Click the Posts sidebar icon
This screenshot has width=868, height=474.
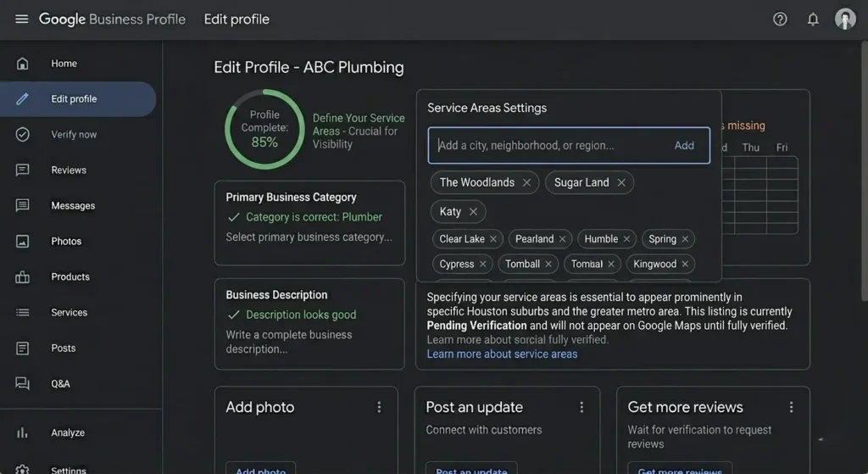22,349
